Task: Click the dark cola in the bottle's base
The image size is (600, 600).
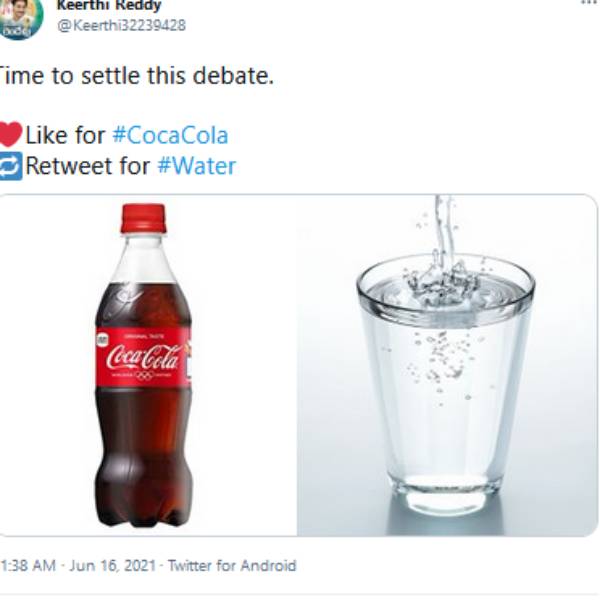Action: (x=143, y=480)
